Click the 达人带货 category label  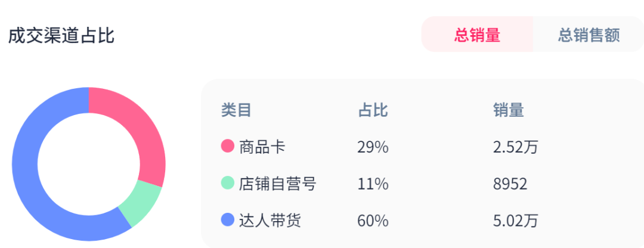pos(270,221)
